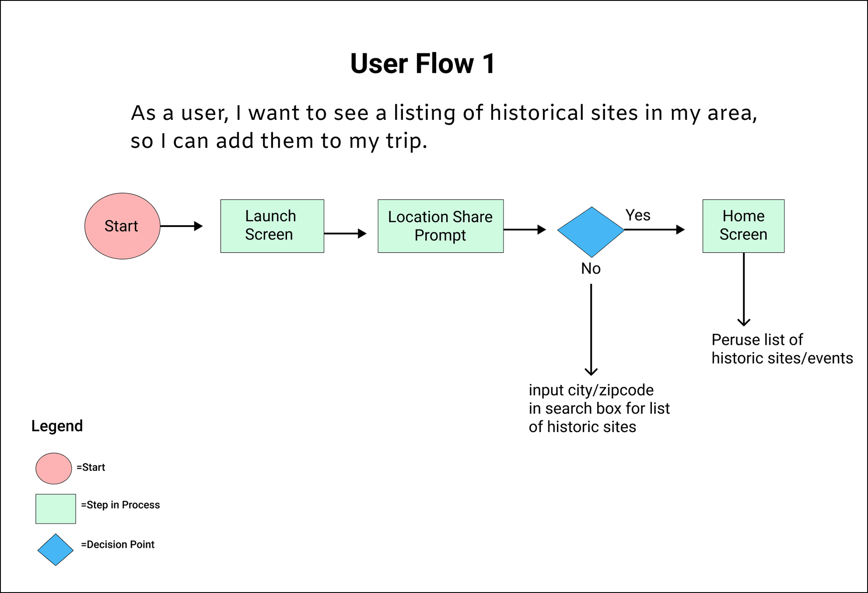The width and height of the screenshot is (868, 593).
Task: Click the green rectangle legend symbol
Action: 56,509
